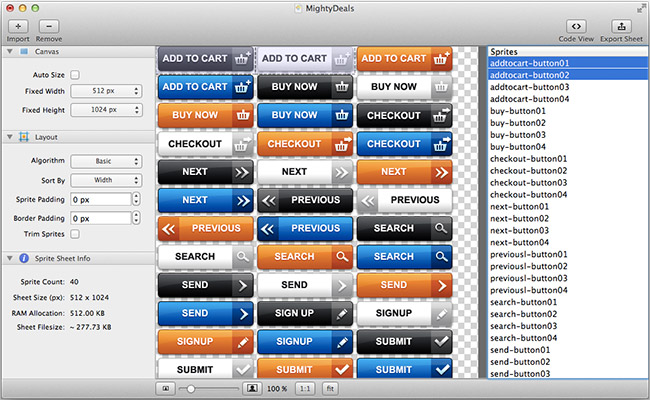This screenshot has height=400, width=650.
Task: Click the Import plus icon
Action: [18, 25]
